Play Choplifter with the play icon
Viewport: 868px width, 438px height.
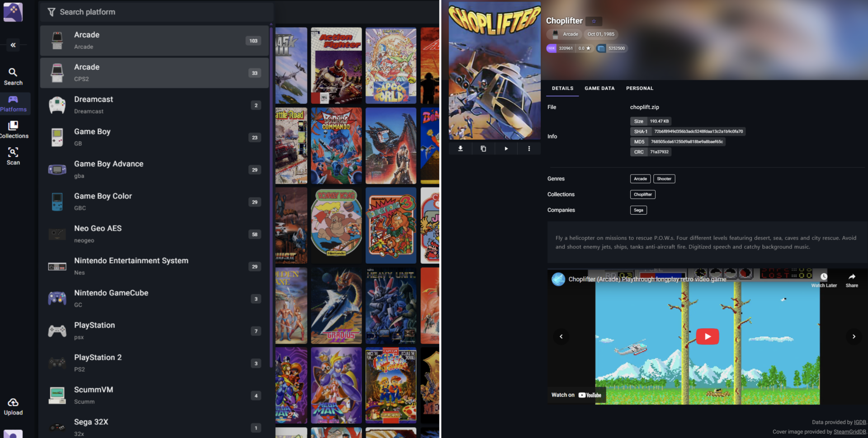506,148
